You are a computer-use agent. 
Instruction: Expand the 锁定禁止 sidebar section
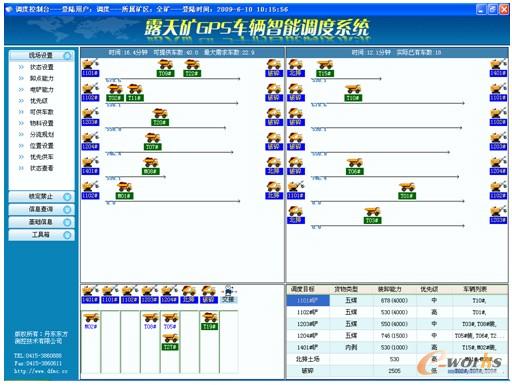click(41, 196)
